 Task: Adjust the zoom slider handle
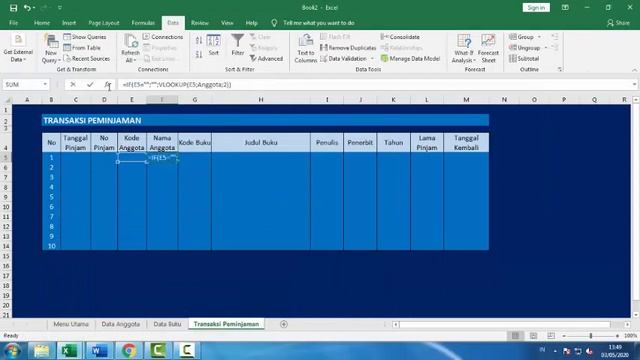pos(591,336)
